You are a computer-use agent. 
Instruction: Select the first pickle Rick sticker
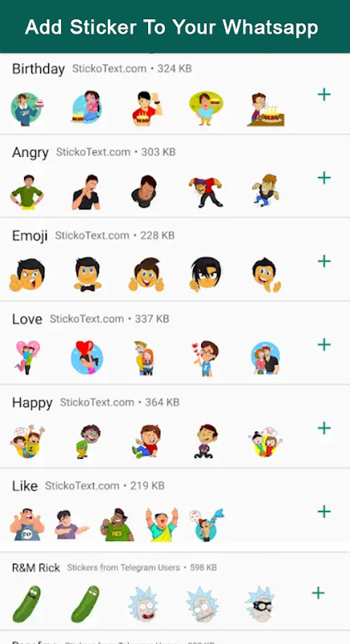coord(27,604)
